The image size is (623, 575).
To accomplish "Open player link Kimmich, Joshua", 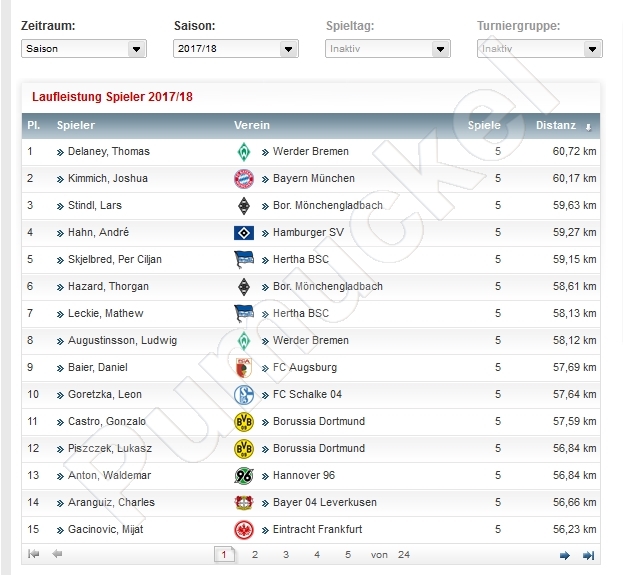I will 108,178.
